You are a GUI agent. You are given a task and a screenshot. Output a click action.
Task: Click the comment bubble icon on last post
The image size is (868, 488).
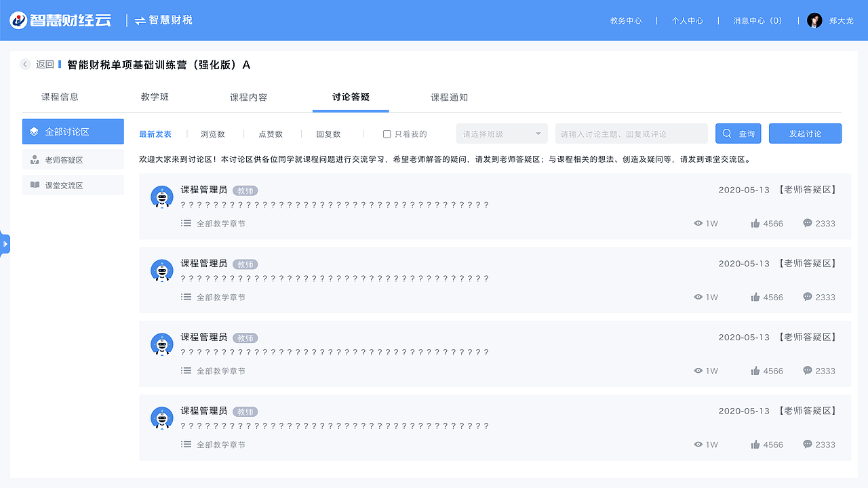point(806,445)
